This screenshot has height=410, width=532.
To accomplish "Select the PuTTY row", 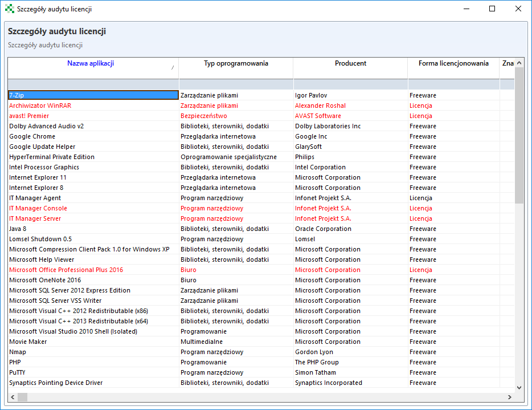I will [x=261, y=372].
